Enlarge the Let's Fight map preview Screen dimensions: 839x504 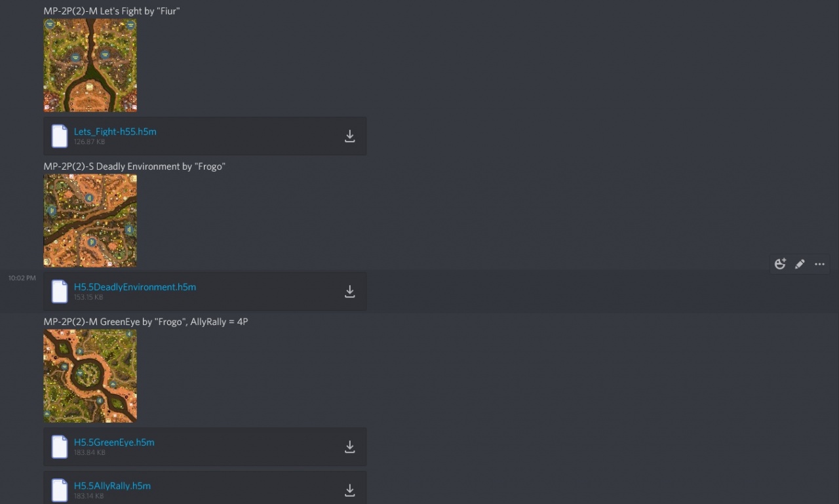tap(90, 66)
